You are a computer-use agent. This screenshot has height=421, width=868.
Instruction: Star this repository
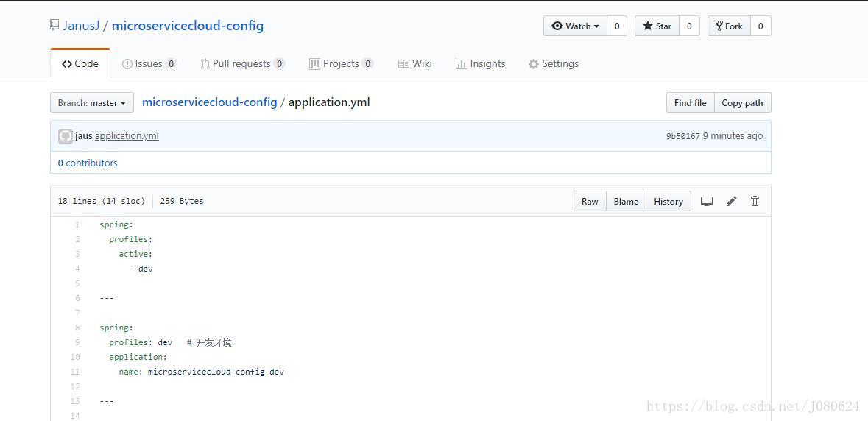point(657,26)
